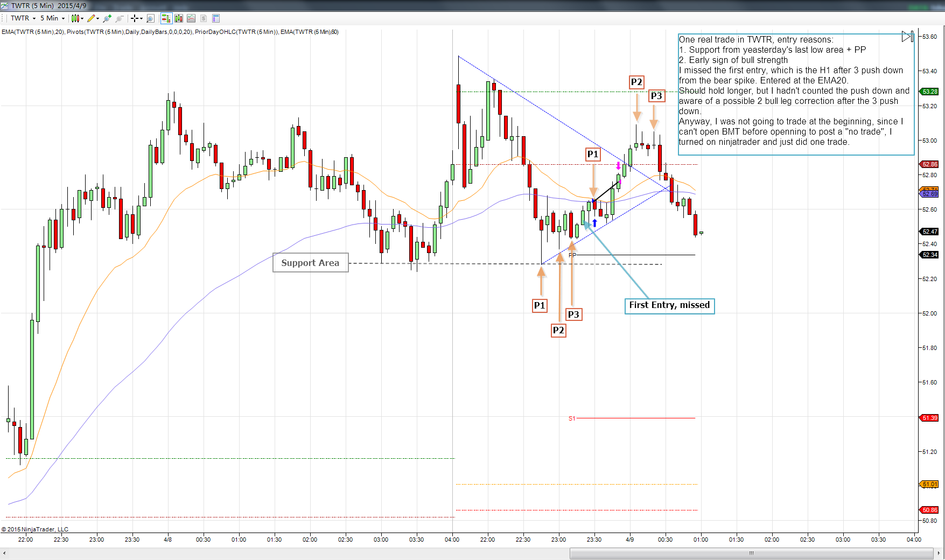Click the scroll-to-latest-bar arrow icon
The width and height of the screenshot is (945, 560).
point(908,37)
